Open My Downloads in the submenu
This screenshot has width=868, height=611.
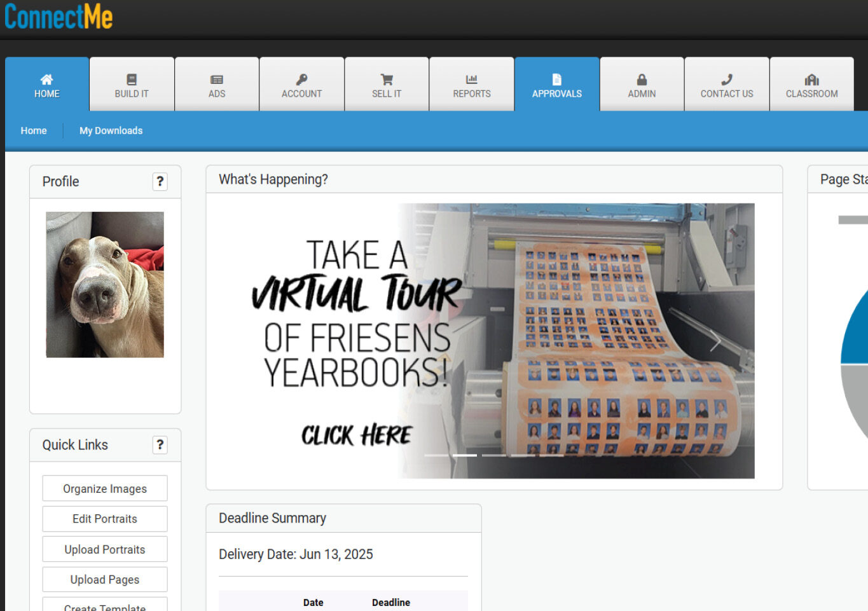(111, 130)
